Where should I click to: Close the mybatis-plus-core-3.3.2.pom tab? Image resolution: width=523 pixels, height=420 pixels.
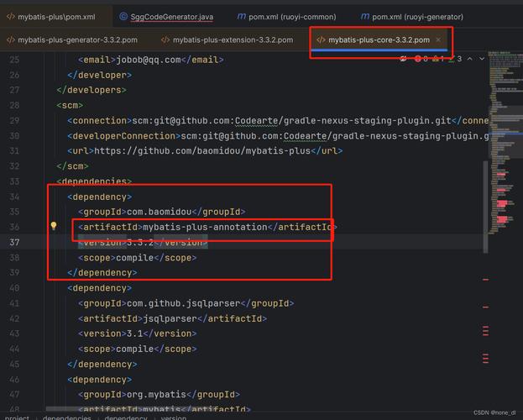point(438,40)
